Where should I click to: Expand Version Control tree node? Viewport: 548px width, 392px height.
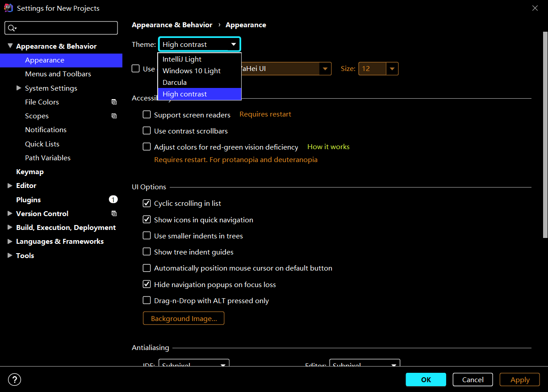click(x=10, y=213)
